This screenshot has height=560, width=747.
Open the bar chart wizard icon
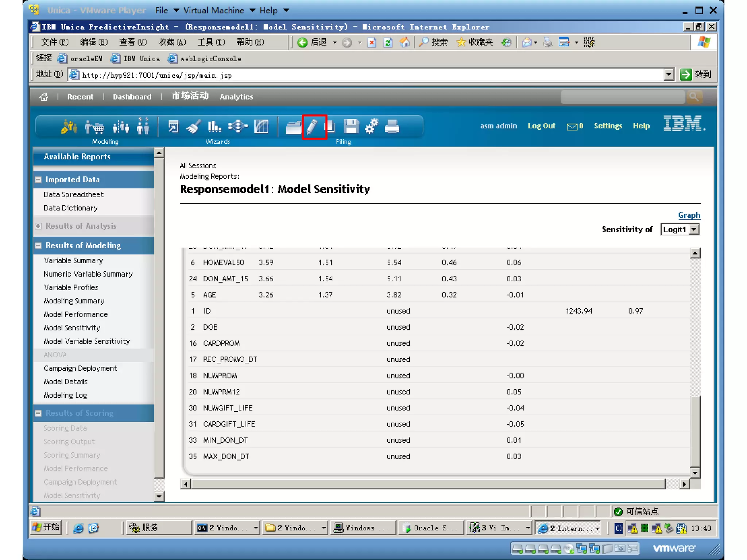click(214, 127)
